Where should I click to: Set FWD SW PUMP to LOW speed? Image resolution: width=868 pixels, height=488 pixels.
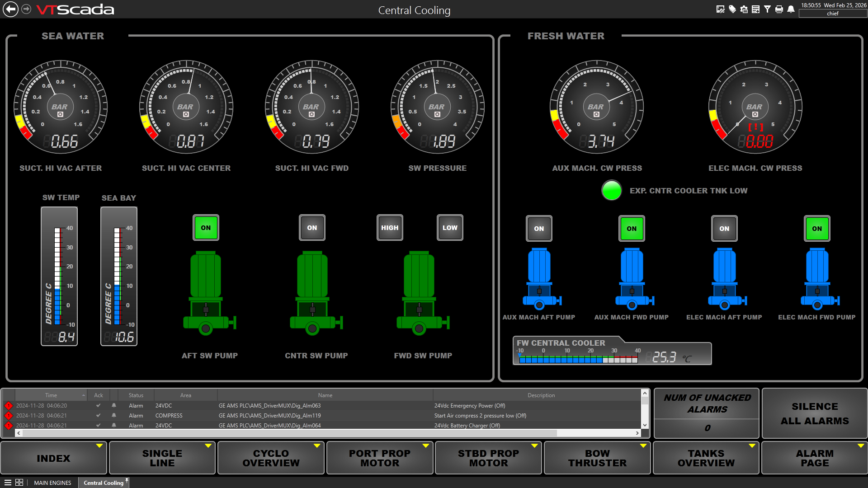point(450,228)
